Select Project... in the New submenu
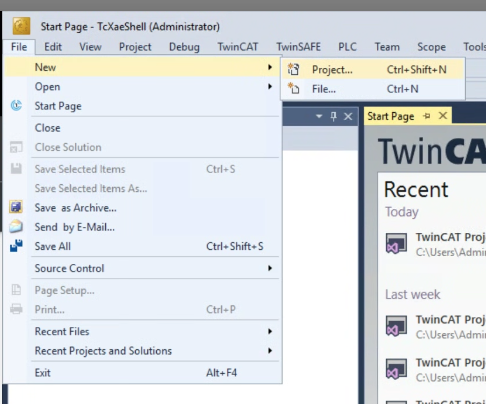This screenshot has width=486, height=404. 373,69
